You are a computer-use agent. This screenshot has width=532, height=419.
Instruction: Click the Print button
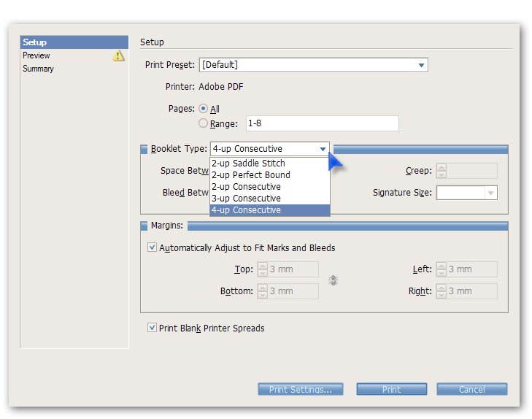pos(392,389)
